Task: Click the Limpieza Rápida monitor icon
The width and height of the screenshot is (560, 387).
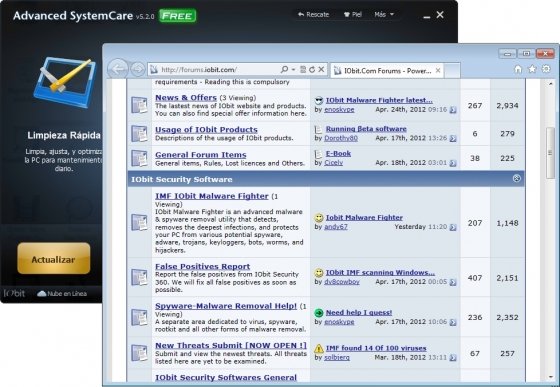Action: 65,83
